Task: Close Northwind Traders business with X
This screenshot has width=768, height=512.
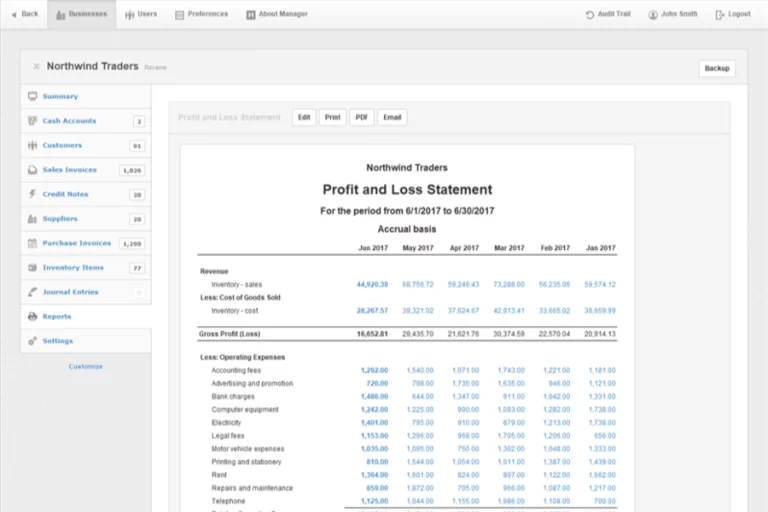Action: point(36,66)
